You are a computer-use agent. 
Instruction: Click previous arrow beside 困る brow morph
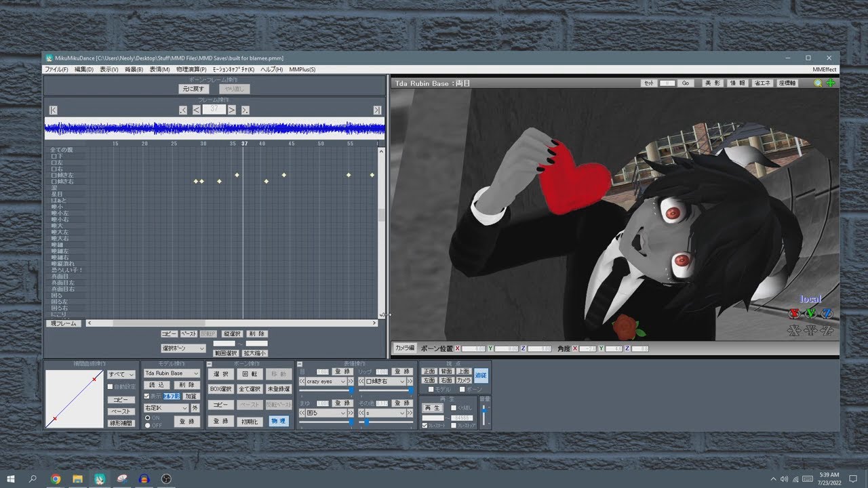[302, 413]
